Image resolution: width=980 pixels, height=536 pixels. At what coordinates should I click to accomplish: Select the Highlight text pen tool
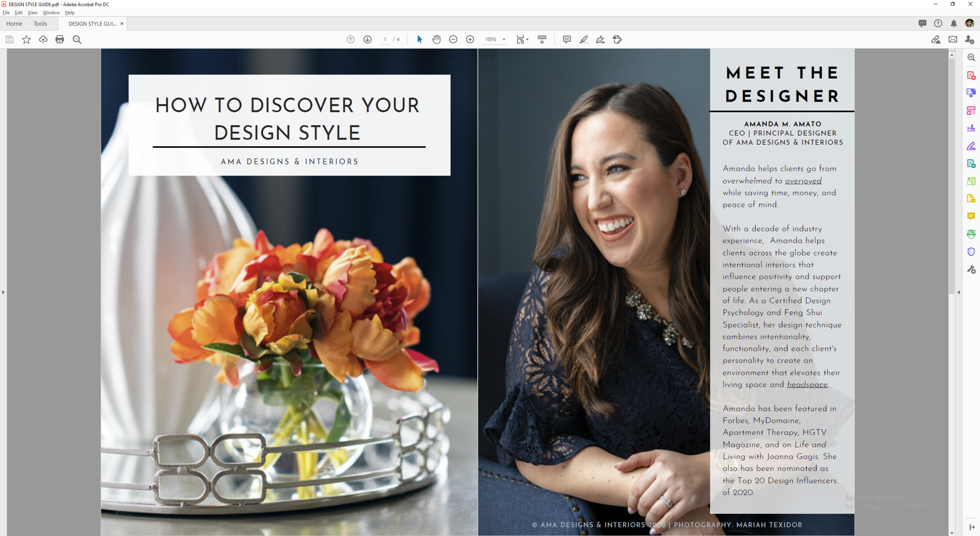click(584, 39)
